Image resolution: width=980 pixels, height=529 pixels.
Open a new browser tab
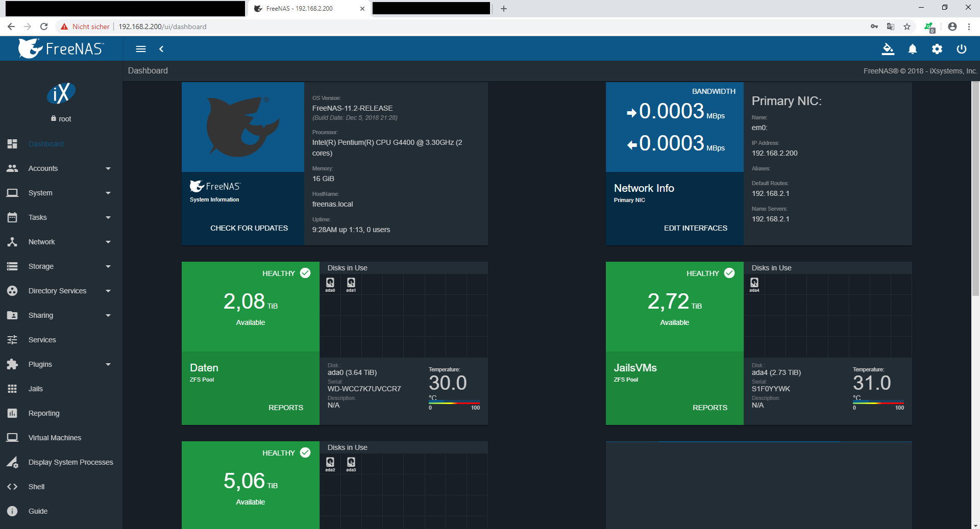pos(504,9)
